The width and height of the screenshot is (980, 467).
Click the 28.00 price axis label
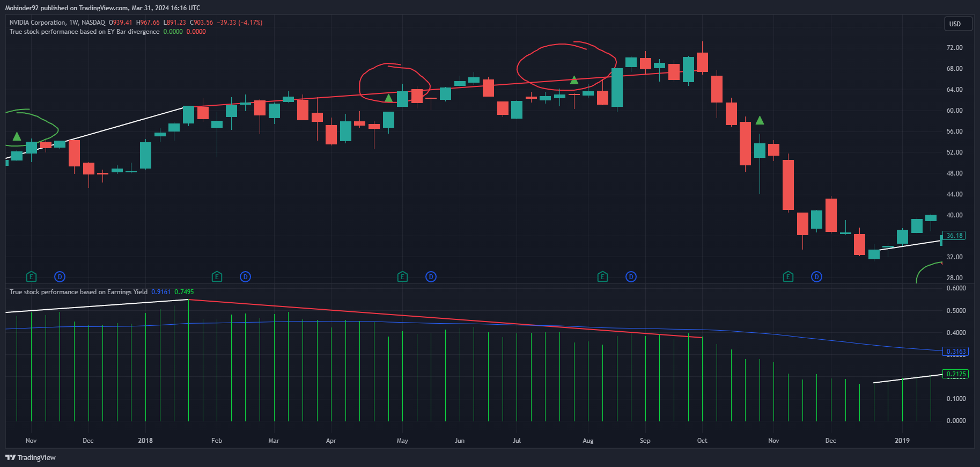(954, 278)
